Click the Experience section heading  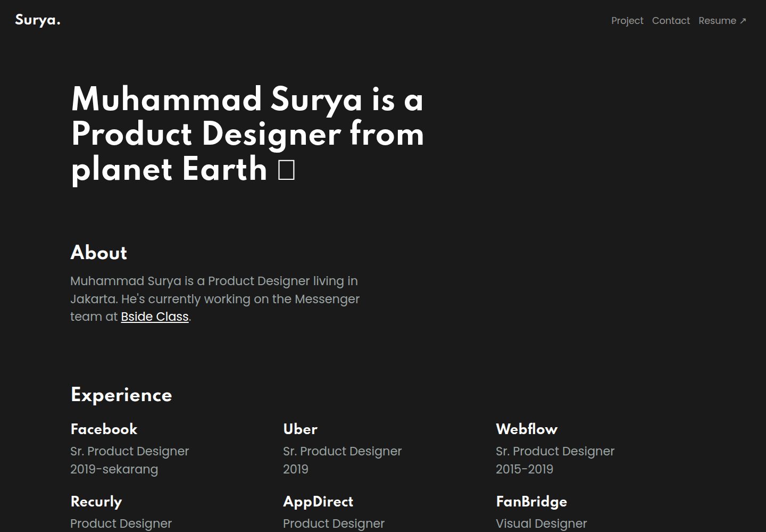121,395
